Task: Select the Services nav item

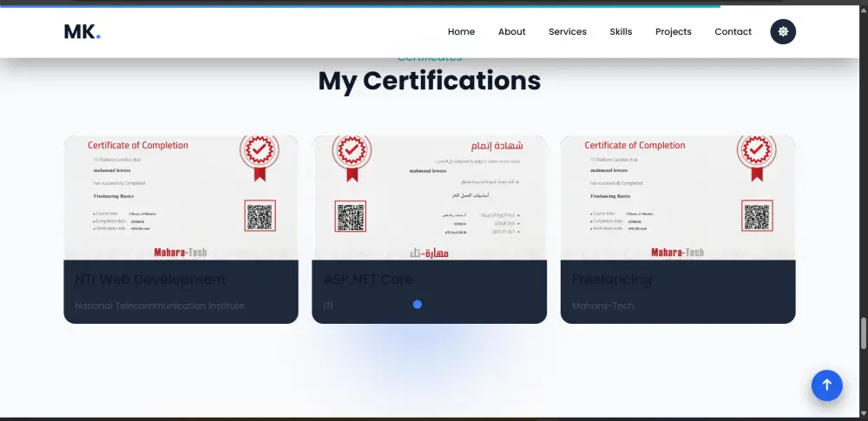Action: pos(568,31)
